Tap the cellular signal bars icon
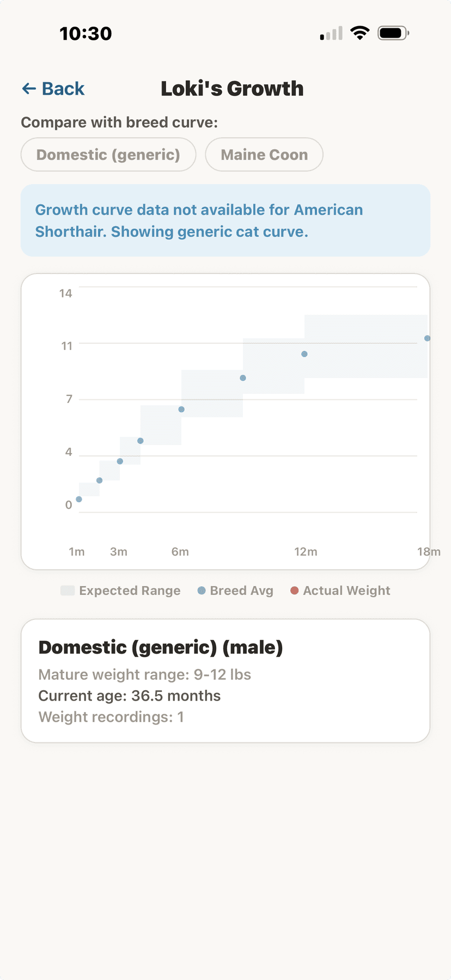This screenshot has width=451, height=980. [x=331, y=34]
